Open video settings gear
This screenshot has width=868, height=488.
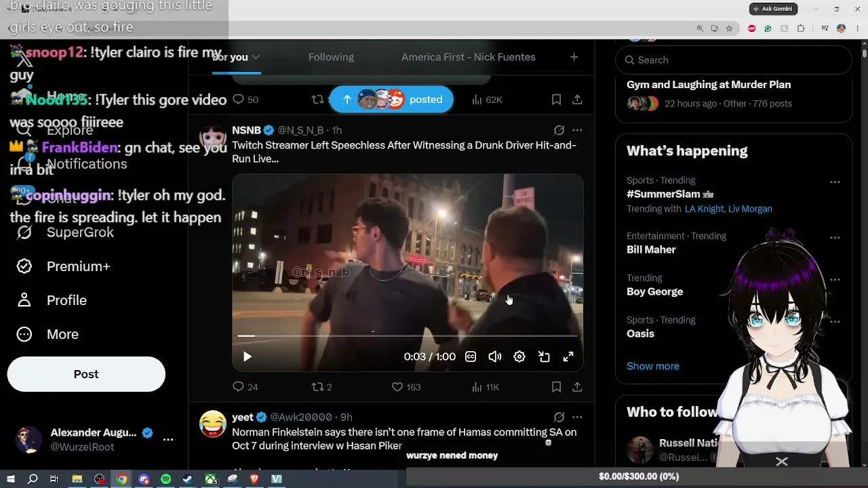[x=519, y=357]
